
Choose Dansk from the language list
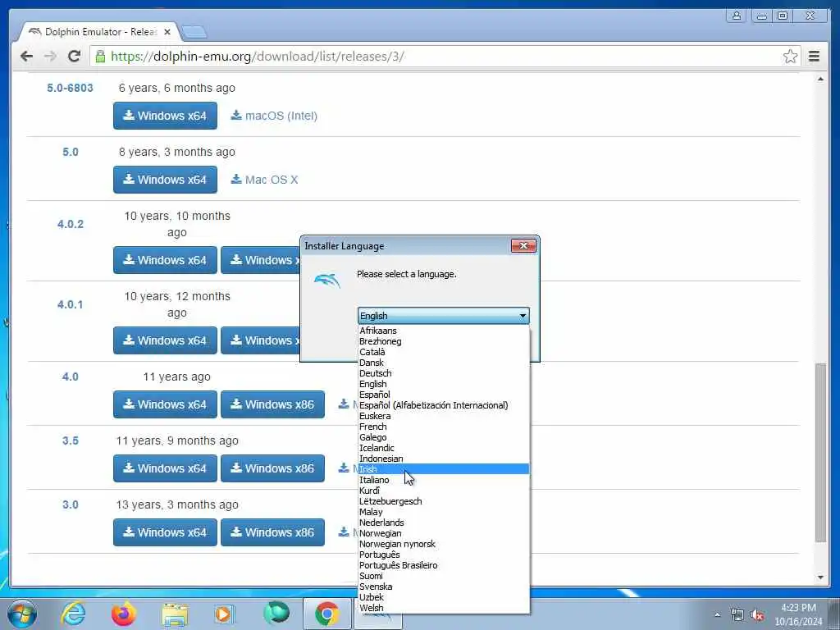(x=443, y=363)
